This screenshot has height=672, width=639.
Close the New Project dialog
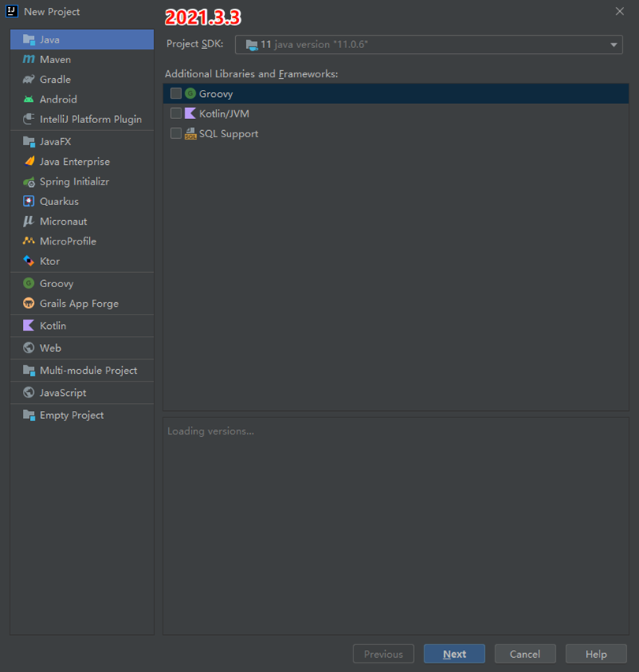pos(620,12)
